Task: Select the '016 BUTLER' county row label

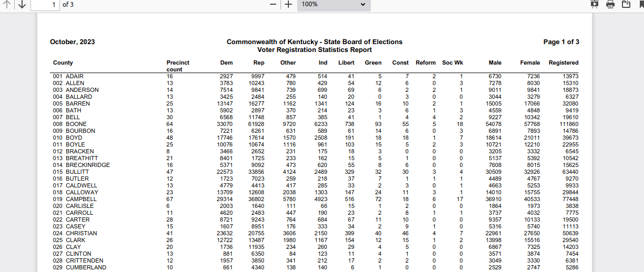Action: (71, 179)
